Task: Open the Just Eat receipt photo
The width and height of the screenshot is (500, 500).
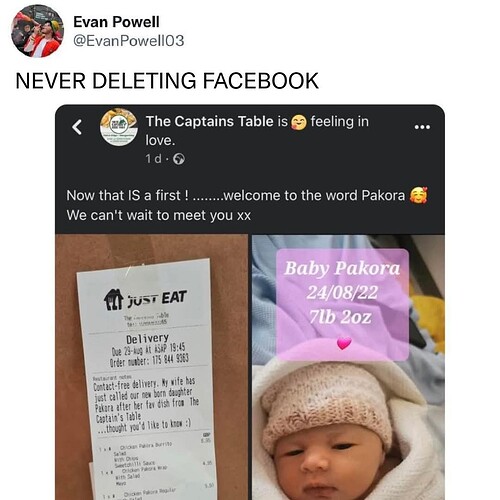Action: click(152, 367)
